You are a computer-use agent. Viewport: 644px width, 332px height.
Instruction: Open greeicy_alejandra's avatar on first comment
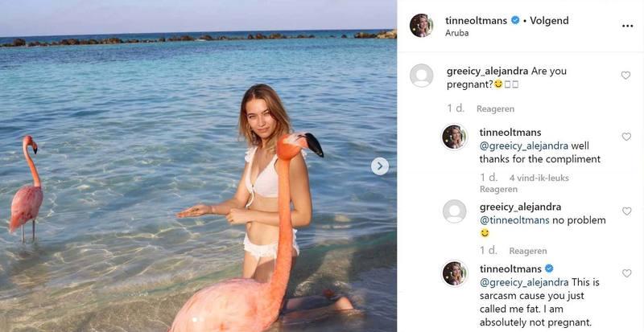421,76
